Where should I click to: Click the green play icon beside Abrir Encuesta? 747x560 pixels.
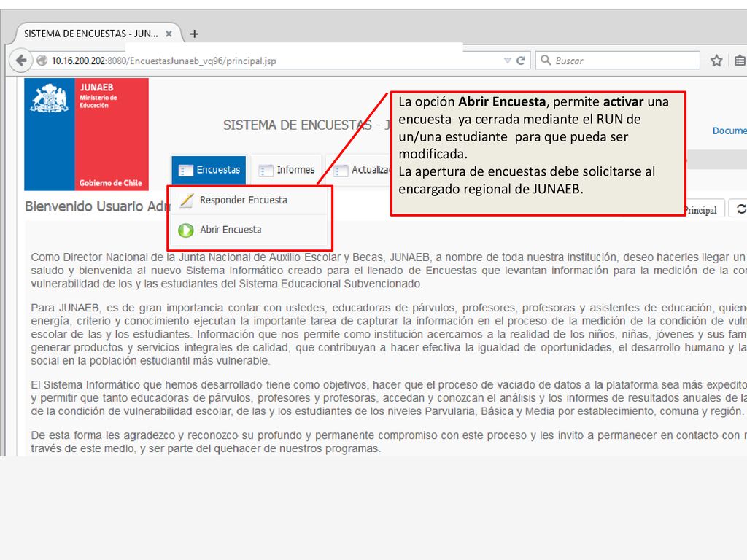point(186,230)
